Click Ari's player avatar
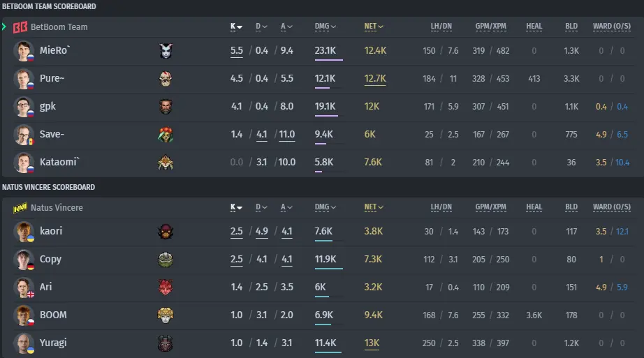 pos(24,288)
